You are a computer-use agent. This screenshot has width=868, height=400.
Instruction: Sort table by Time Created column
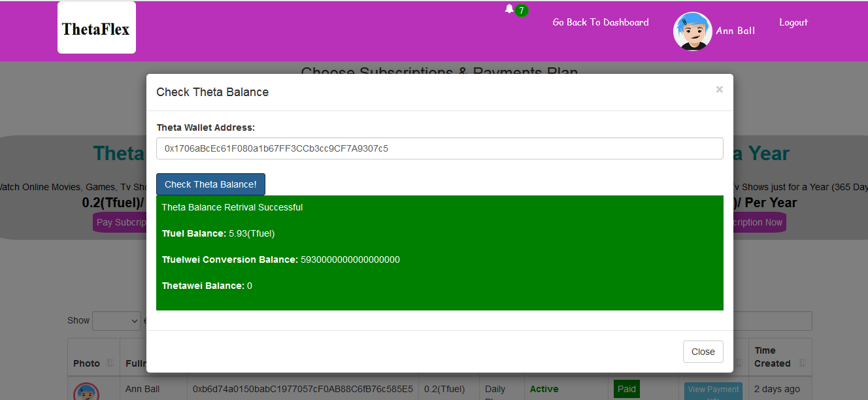[780, 357]
